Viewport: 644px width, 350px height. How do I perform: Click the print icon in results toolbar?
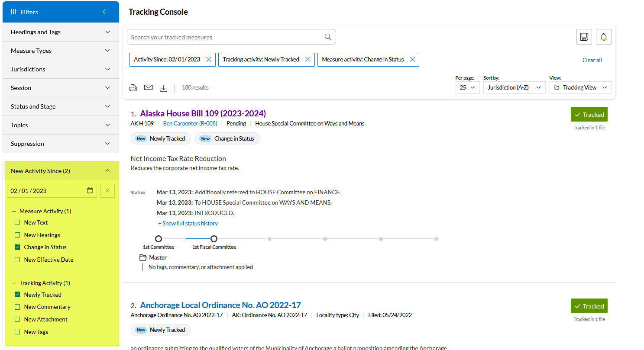[133, 88]
